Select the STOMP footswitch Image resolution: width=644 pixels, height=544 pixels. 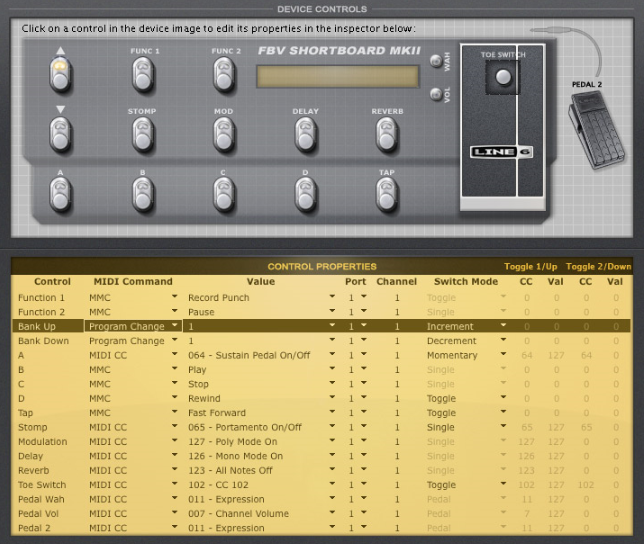(143, 135)
